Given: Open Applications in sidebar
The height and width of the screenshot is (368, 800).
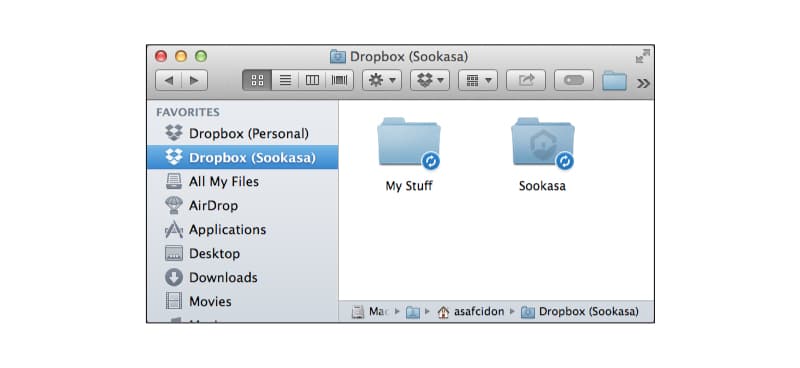Looking at the screenshot, I should click(242, 230).
